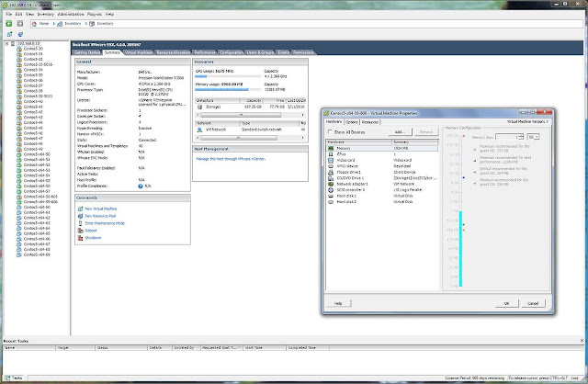Click the Profile Compliance question mark icon
The image size is (588, 384).
(x=141, y=186)
